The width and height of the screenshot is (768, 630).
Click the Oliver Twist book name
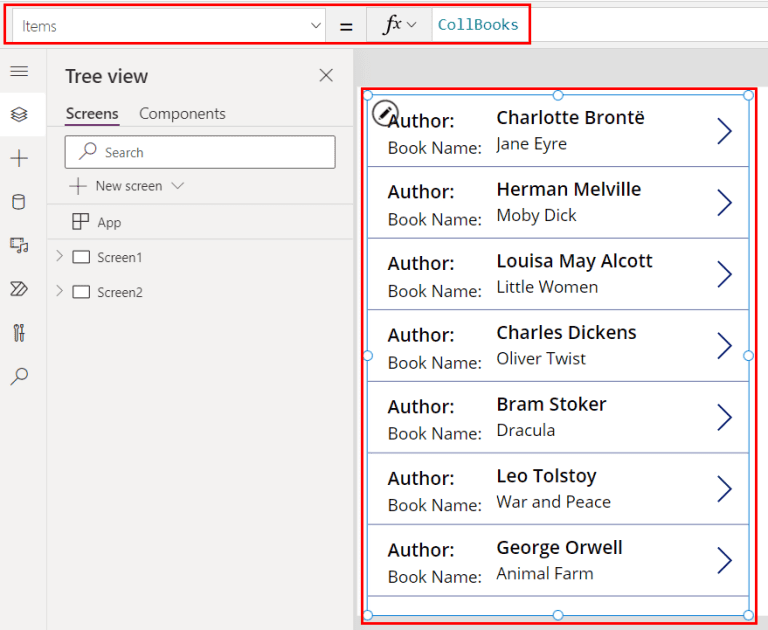pyautogui.click(x=541, y=358)
